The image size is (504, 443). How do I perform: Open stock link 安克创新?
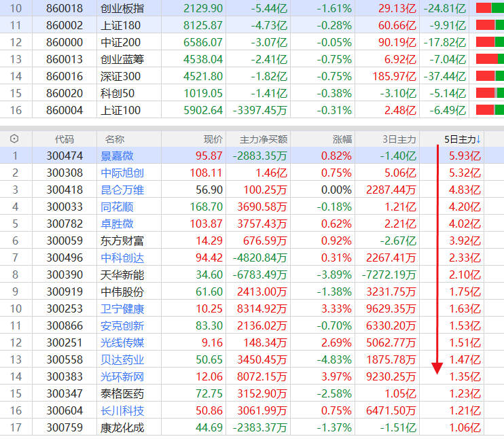pos(122,326)
